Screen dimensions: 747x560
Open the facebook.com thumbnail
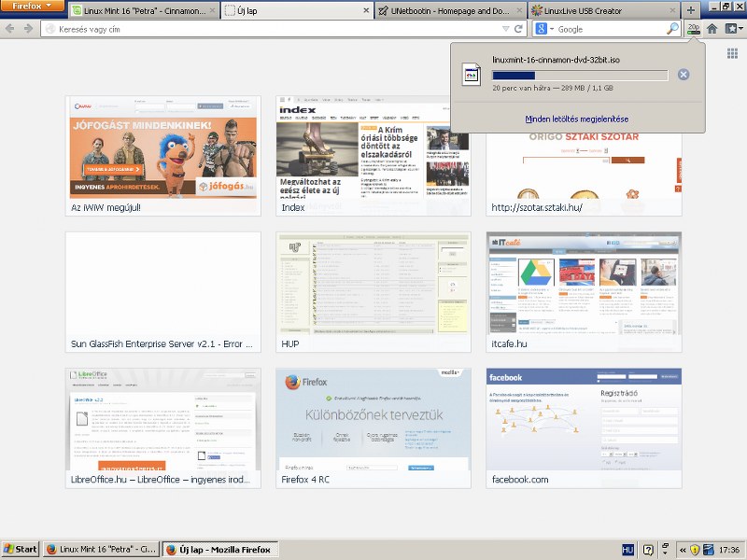[585, 428]
